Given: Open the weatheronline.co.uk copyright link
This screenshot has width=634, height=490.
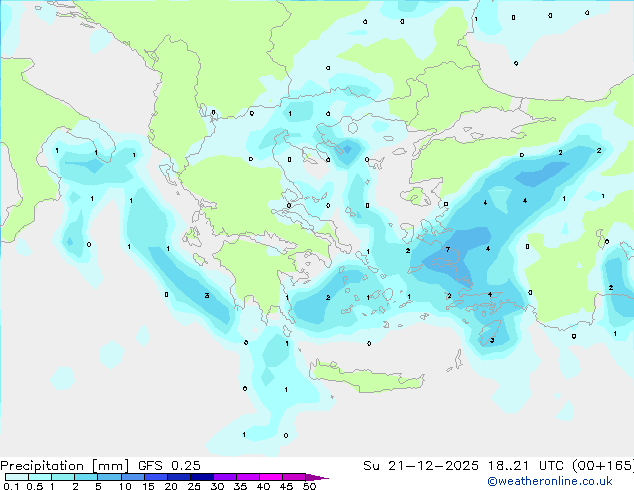Looking at the screenshot, I should point(550,481).
